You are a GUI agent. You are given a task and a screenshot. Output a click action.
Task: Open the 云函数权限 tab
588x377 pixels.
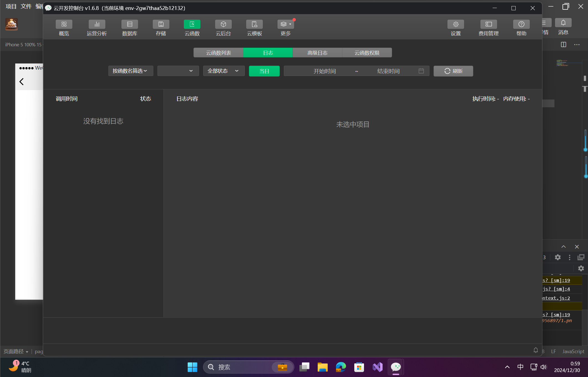click(x=367, y=53)
